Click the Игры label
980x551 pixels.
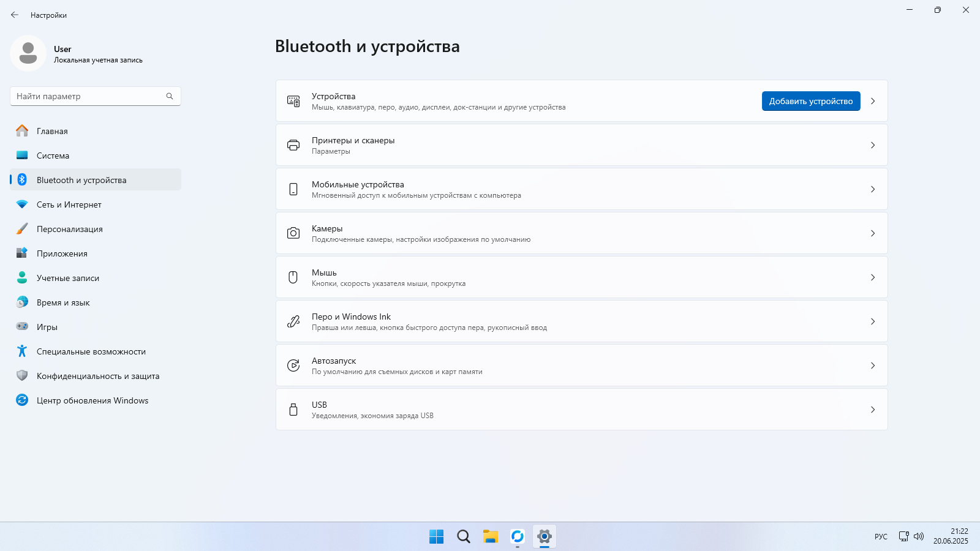pyautogui.click(x=47, y=327)
